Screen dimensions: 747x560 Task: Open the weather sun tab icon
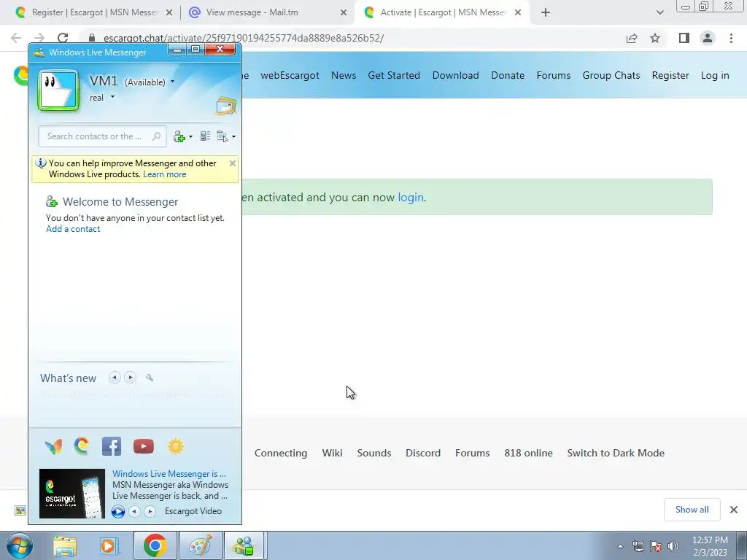tap(175, 446)
